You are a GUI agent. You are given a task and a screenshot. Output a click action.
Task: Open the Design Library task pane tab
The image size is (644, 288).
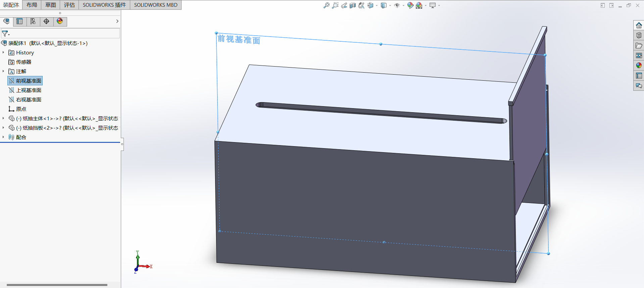tap(639, 35)
